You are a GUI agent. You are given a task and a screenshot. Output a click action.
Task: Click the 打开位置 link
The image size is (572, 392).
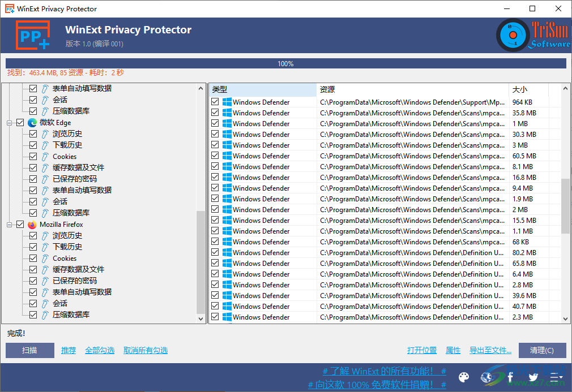point(422,351)
